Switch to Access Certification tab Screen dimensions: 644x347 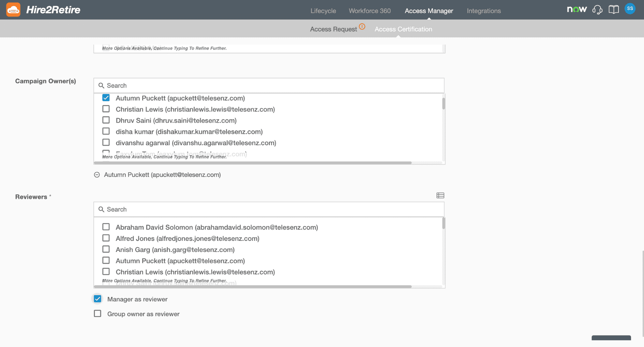pos(403,29)
